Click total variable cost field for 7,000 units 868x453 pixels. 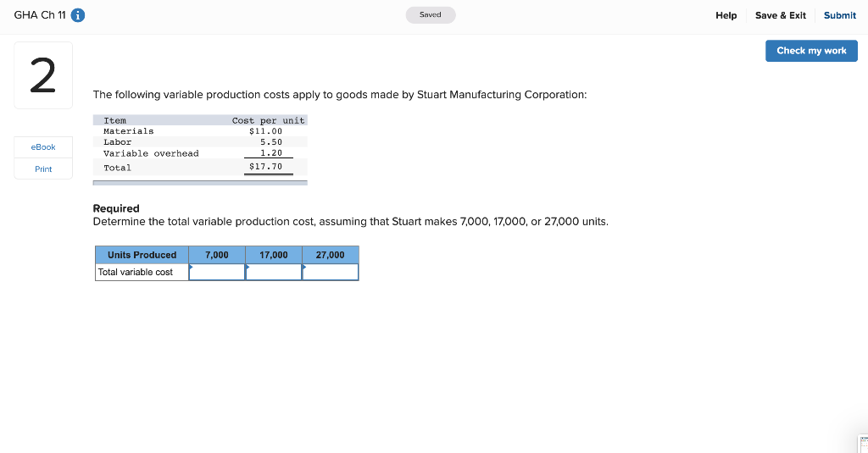(217, 272)
